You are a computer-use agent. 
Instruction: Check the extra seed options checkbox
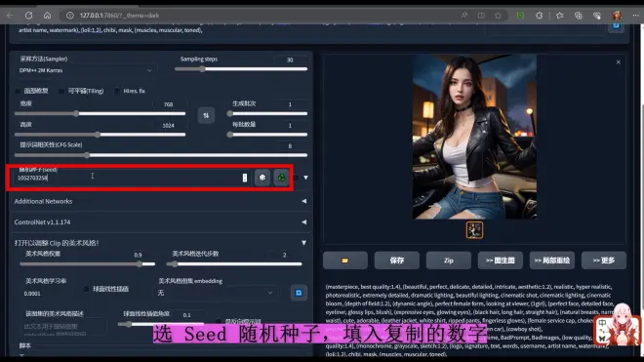coord(296,178)
